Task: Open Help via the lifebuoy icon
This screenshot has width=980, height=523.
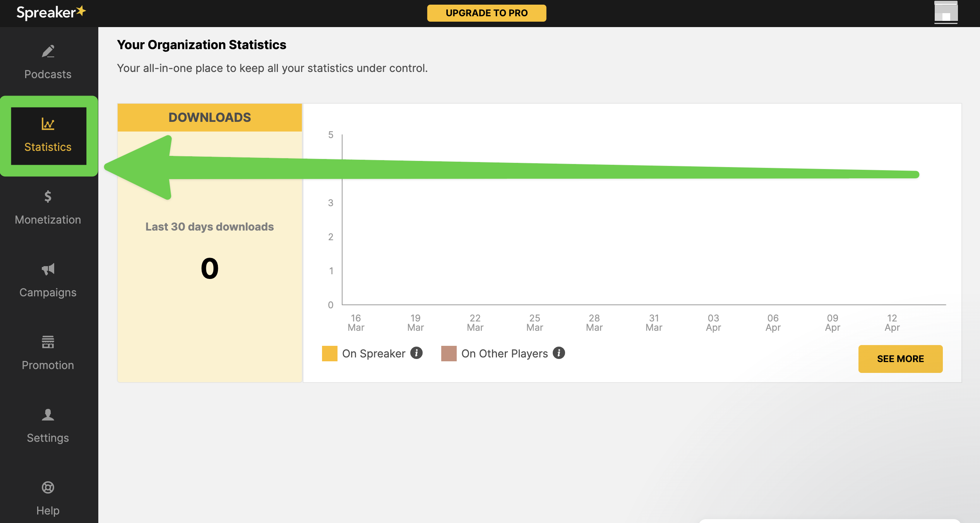Action: (x=48, y=487)
